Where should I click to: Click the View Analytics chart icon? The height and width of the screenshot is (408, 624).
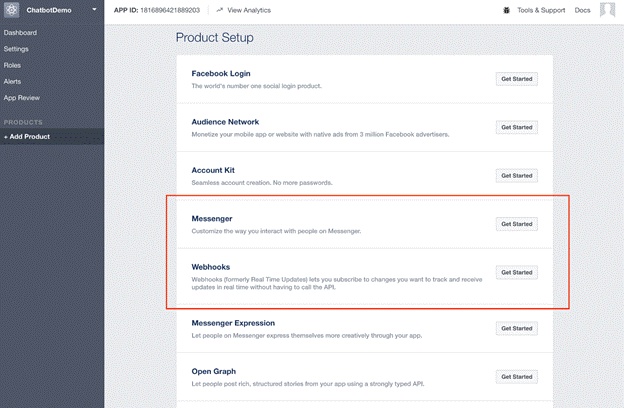click(219, 10)
